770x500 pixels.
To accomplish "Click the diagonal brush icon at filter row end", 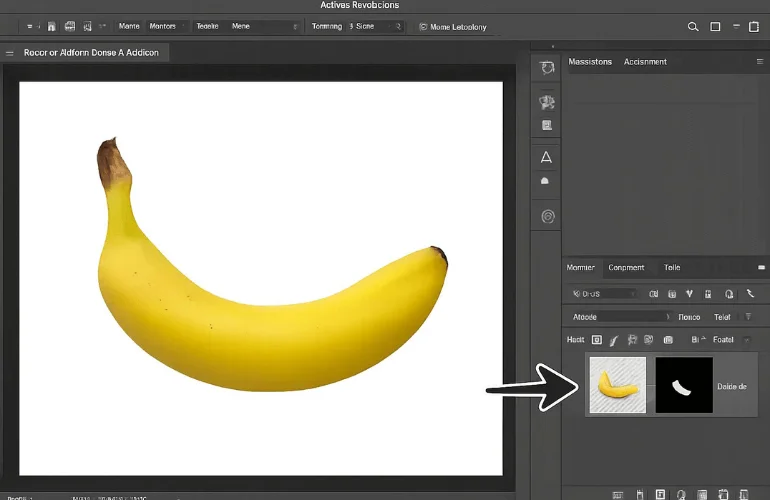I will [x=750, y=293].
